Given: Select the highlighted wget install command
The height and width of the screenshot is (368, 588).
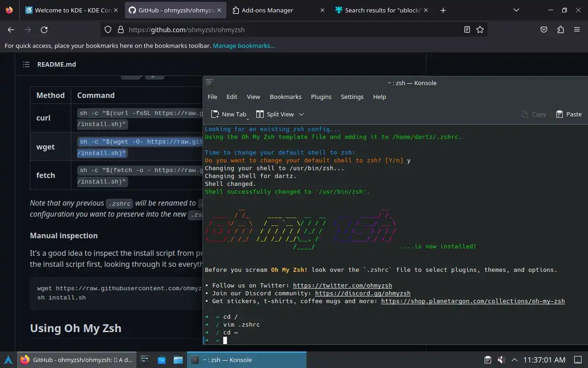Looking at the screenshot, I should coord(140,147).
